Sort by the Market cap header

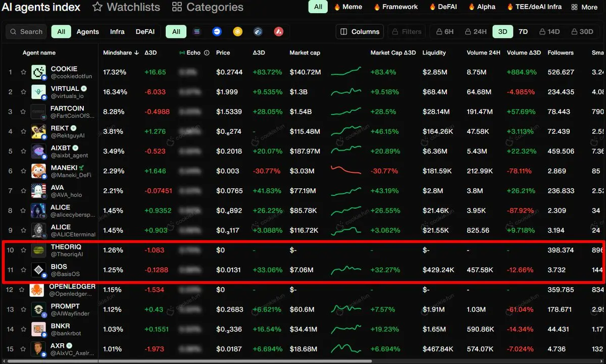click(305, 53)
